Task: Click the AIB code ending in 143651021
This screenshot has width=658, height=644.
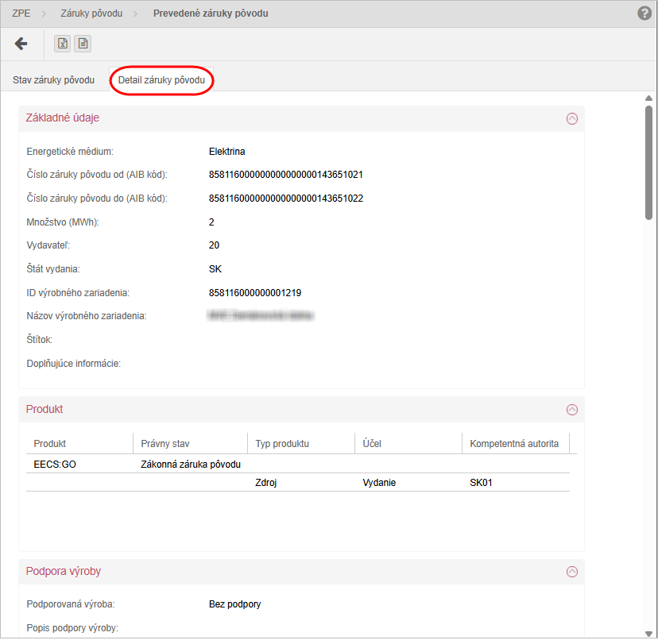Action: pos(285,175)
